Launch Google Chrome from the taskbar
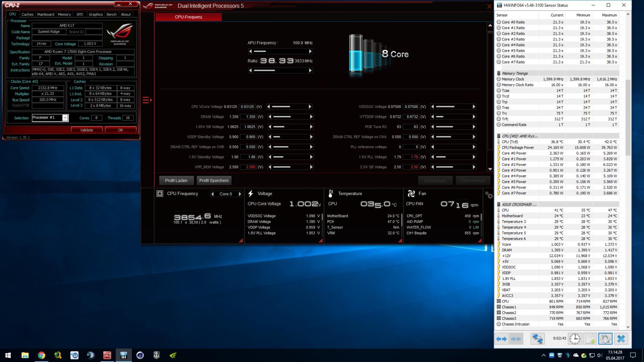Viewport: 644px width, 362px height. tap(41, 355)
